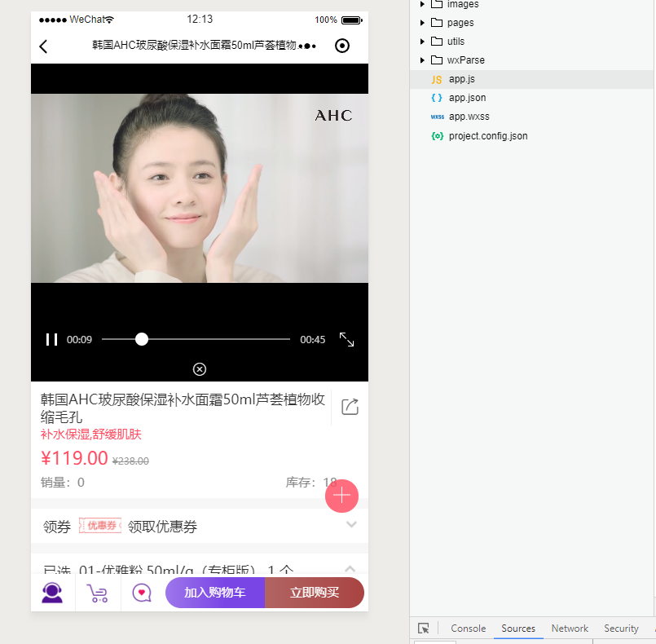Image resolution: width=656 pixels, height=644 pixels.
Task: Pause the AHC product video
Action: [52, 339]
